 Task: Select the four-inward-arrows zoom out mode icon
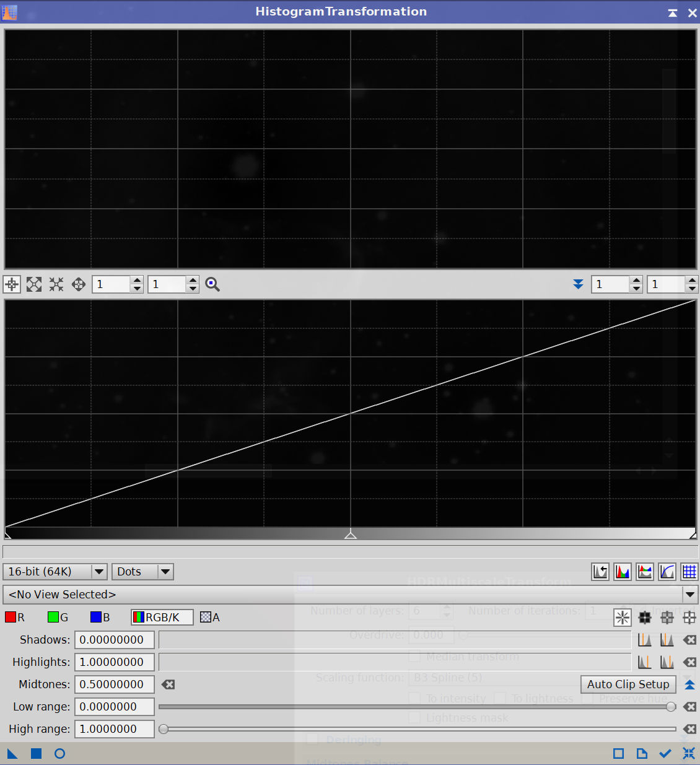coord(56,284)
